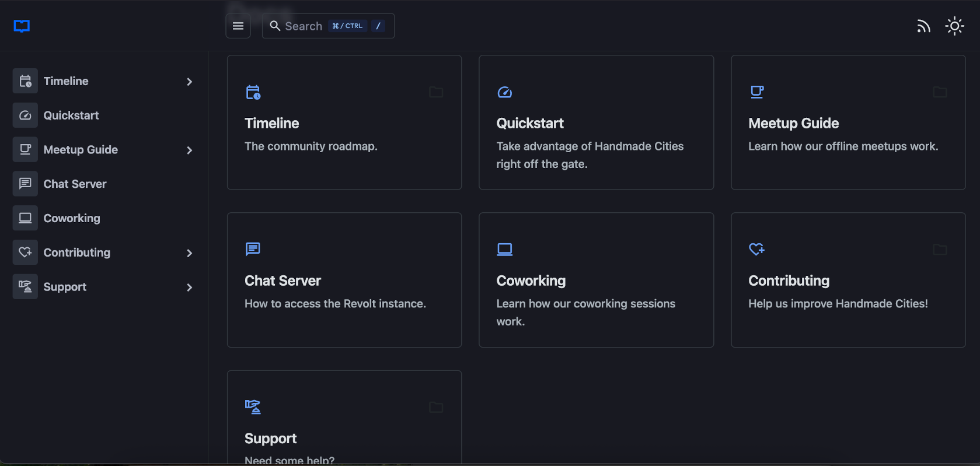Click the Timeline calendar icon in sidebar
980x466 pixels.
[x=25, y=81]
